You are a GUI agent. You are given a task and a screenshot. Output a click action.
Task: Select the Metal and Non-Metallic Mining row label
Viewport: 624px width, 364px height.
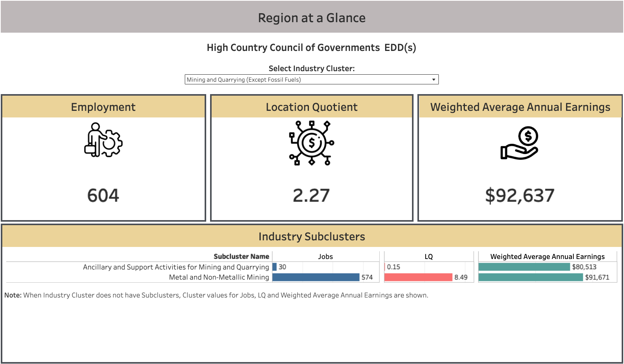219,277
